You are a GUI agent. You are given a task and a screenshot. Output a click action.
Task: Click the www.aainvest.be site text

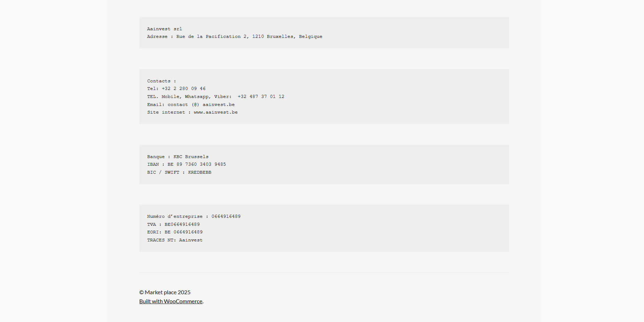216,112
